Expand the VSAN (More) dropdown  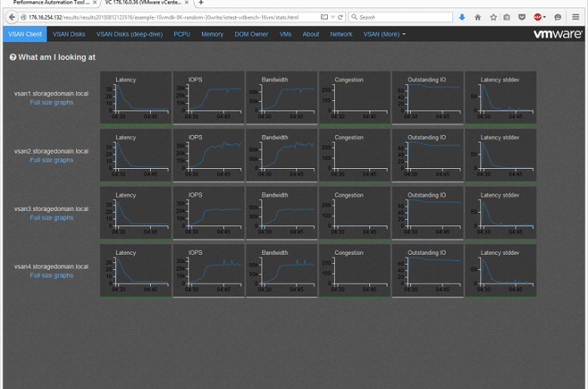point(384,34)
